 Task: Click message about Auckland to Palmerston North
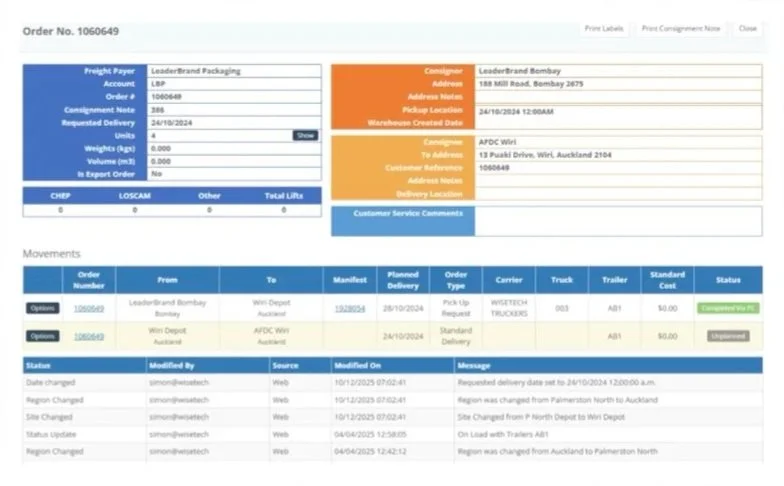[x=558, y=452]
